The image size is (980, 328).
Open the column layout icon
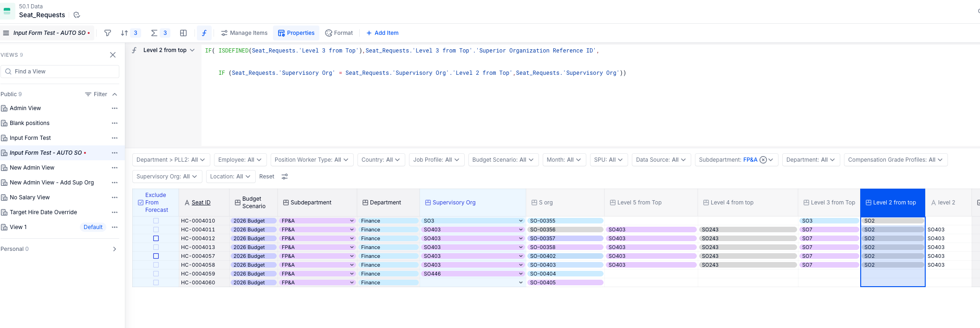click(183, 33)
